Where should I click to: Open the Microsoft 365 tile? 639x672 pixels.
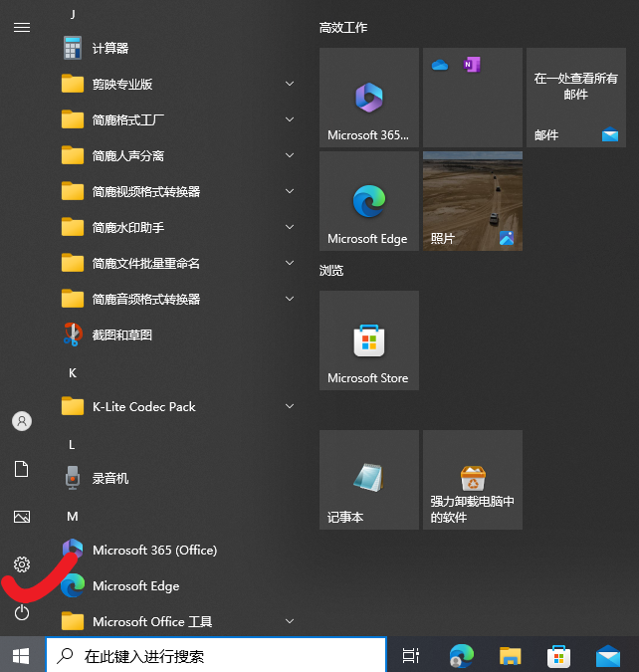point(369,98)
